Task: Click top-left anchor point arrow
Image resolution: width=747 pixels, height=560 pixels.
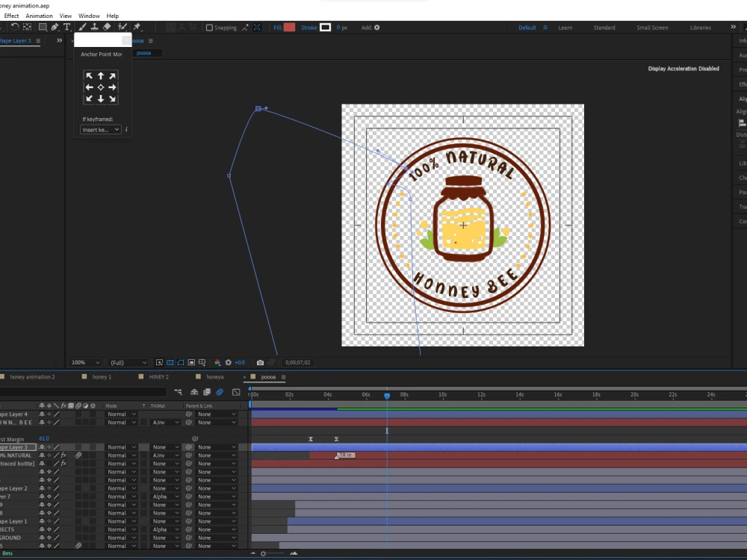Action: pyautogui.click(x=90, y=76)
